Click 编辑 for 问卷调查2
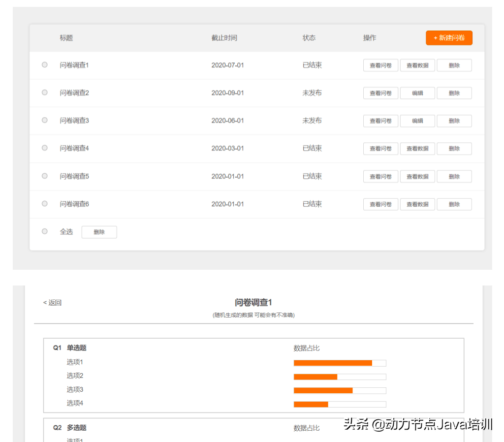504x442 pixels. pyautogui.click(x=417, y=93)
